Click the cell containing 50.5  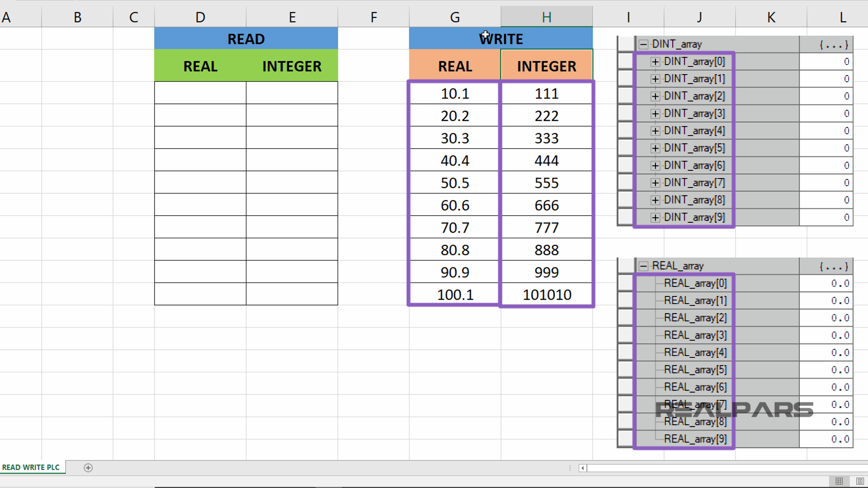(454, 183)
